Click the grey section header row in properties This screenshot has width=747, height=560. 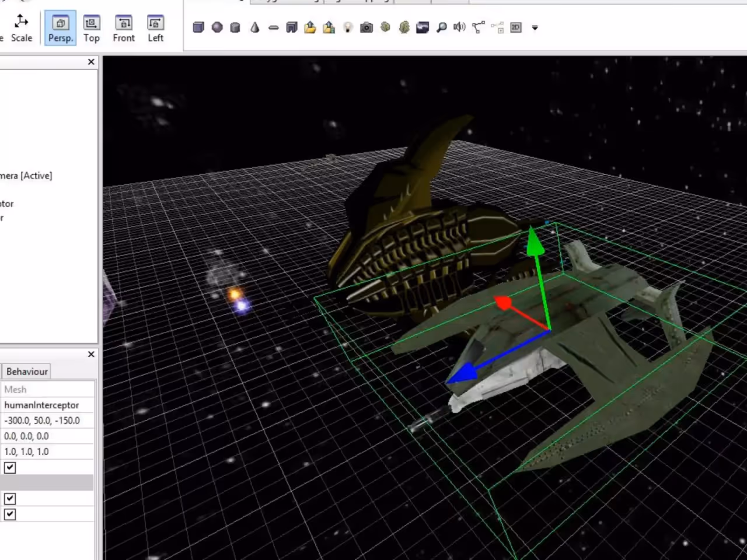click(47, 483)
